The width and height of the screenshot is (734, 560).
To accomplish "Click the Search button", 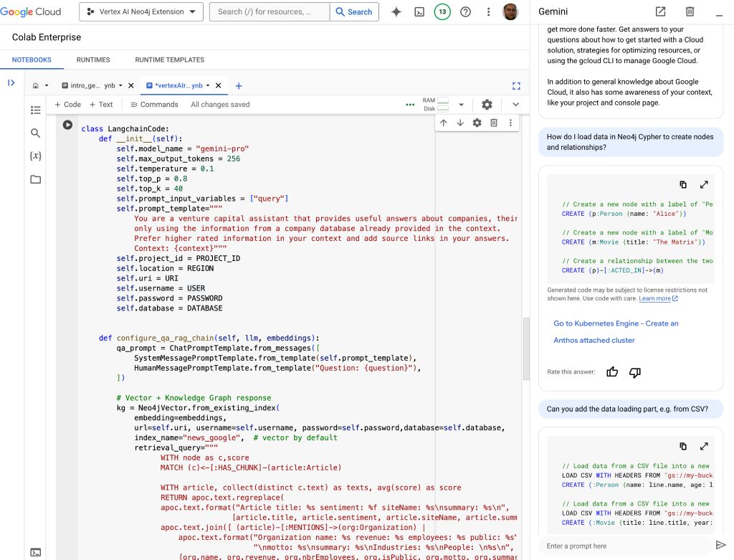I will pos(354,11).
